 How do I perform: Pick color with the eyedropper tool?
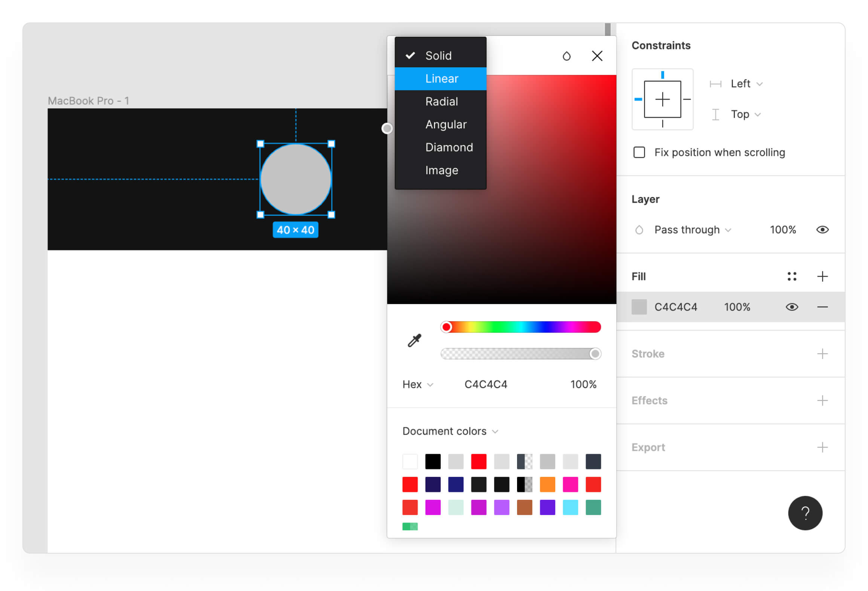(x=414, y=340)
